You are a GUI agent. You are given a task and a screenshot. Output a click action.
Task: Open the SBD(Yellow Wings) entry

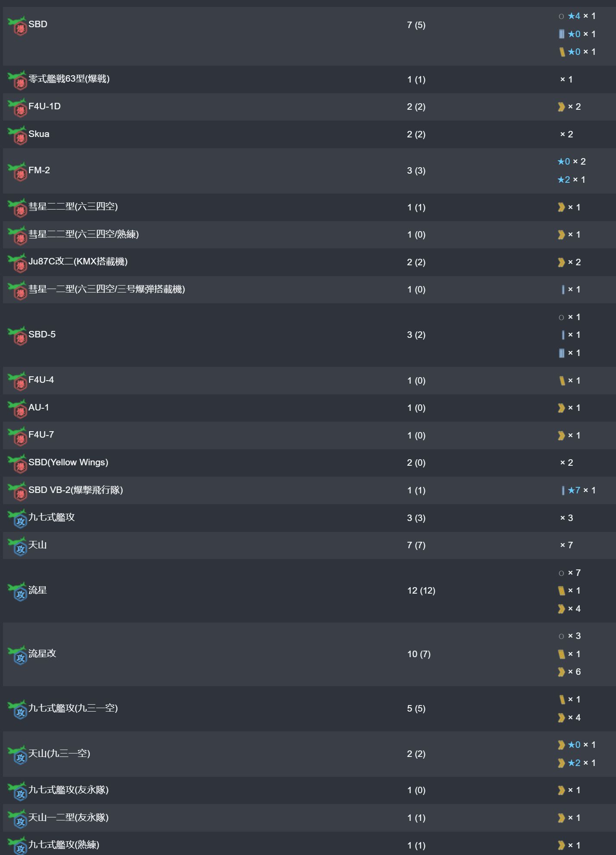pos(68,462)
